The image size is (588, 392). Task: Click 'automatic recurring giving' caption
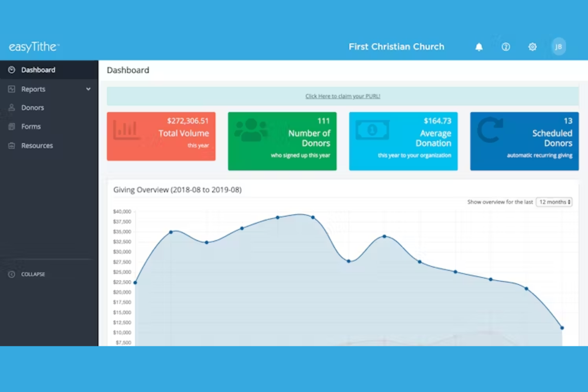point(540,155)
